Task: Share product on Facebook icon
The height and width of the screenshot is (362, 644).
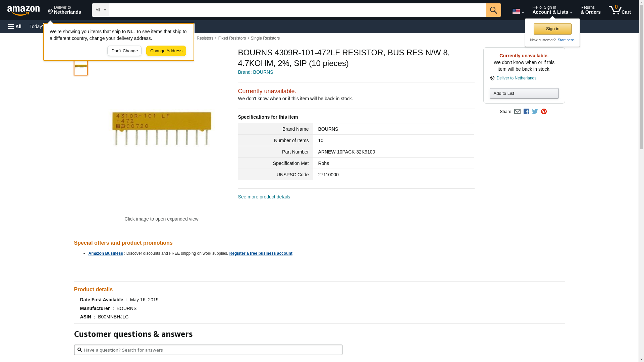Action: 526,112
